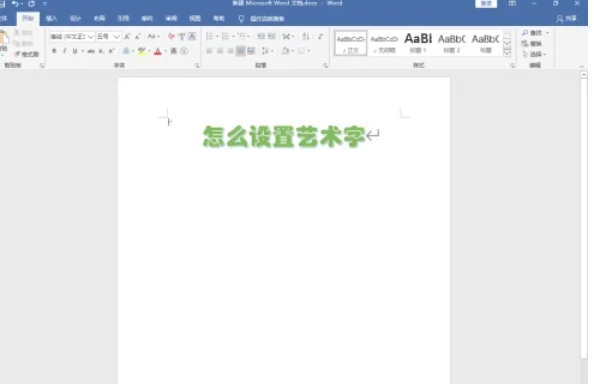This screenshot has height=384, width=594.
Task: Click the Sort (A-Z) icon
Action: (x=306, y=36)
